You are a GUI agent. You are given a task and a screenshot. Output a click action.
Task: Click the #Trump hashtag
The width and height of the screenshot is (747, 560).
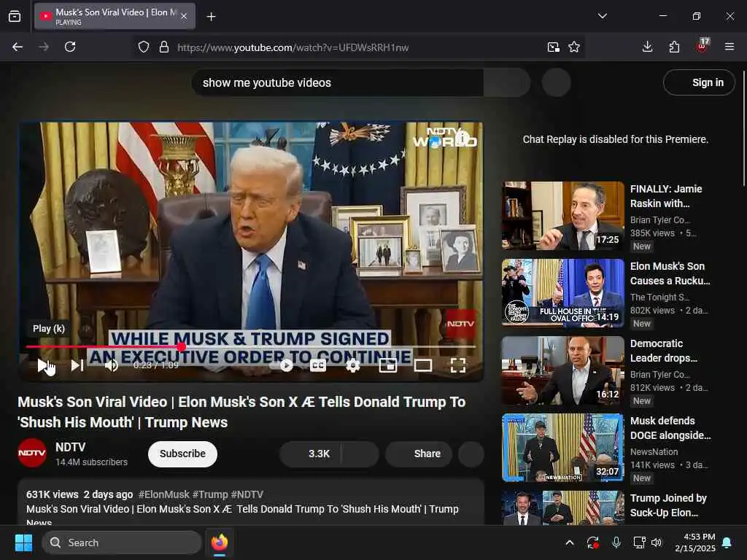[210, 494]
